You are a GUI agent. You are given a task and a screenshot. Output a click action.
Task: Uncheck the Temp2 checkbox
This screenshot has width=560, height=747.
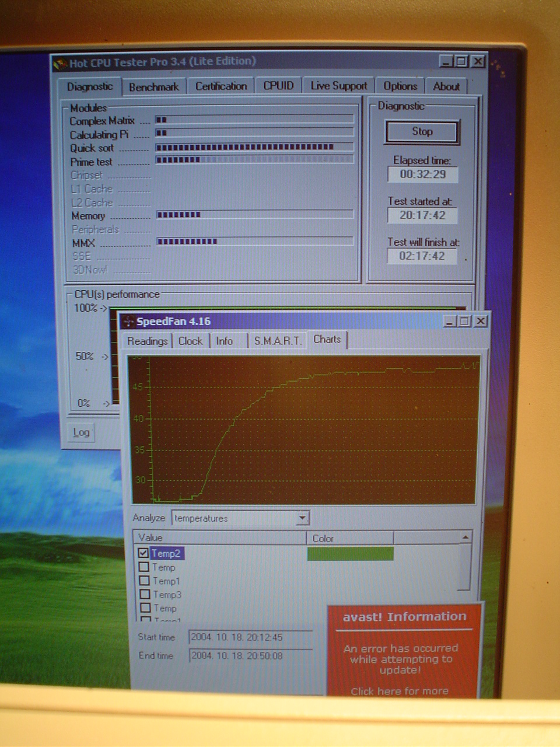point(143,553)
